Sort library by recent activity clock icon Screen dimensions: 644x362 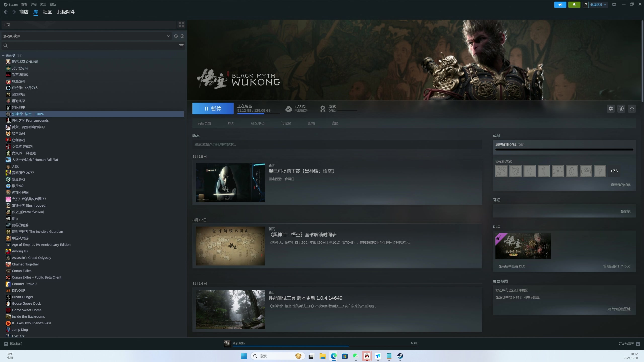pyautogui.click(x=176, y=36)
